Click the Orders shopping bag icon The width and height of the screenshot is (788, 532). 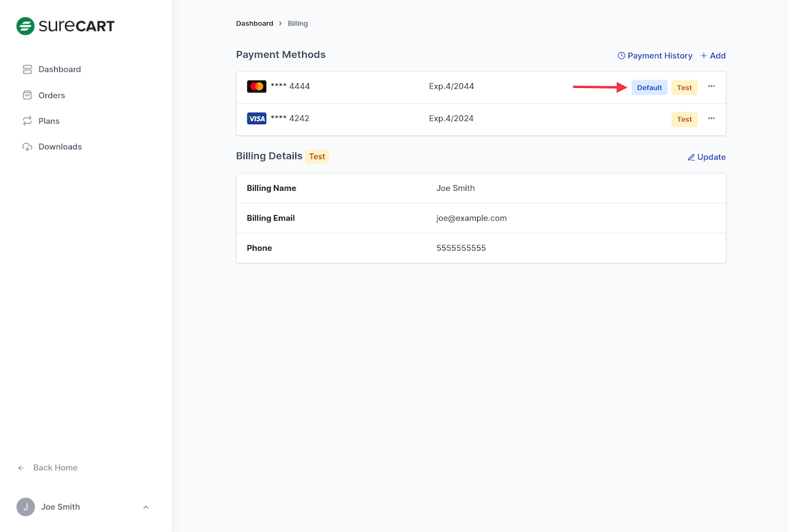pos(27,95)
